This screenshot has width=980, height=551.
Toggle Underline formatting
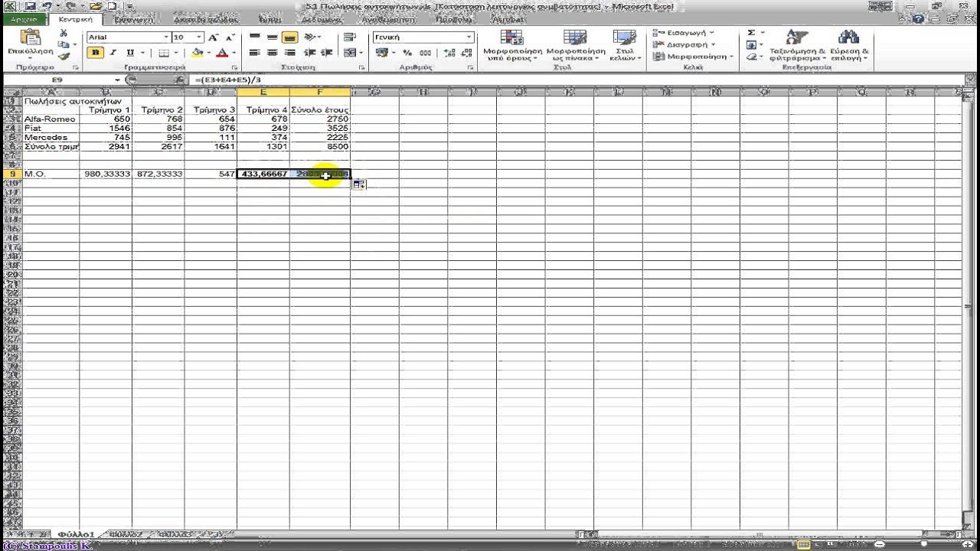coord(130,53)
